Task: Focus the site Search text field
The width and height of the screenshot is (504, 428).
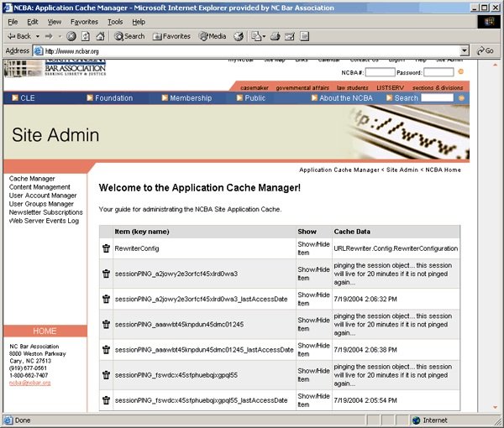Action: (437, 98)
